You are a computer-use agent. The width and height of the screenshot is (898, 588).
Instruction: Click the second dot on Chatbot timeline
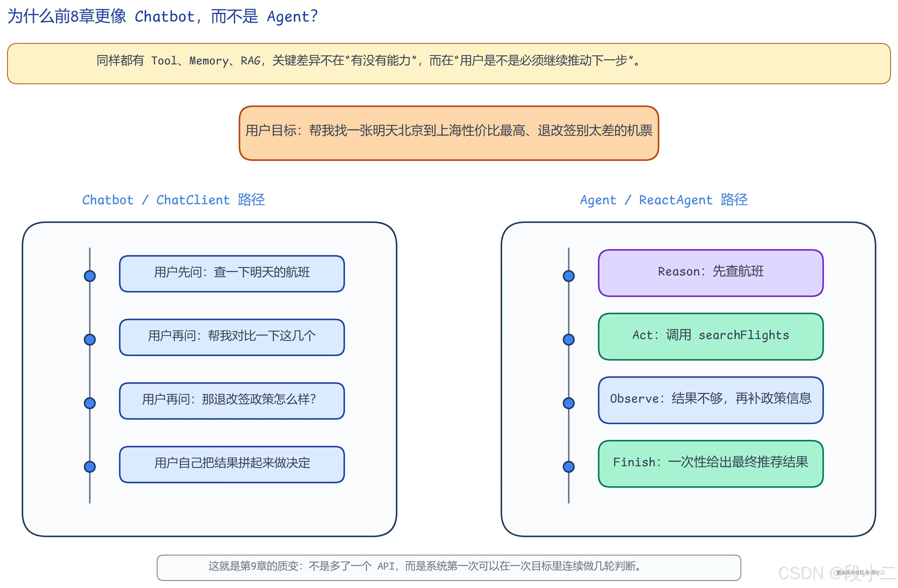coord(89,339)
